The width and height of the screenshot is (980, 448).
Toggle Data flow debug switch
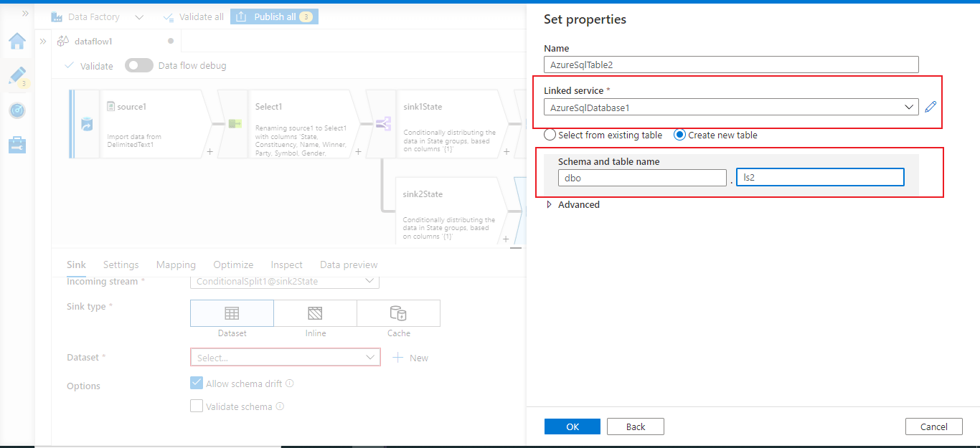[x=139, y=65]
